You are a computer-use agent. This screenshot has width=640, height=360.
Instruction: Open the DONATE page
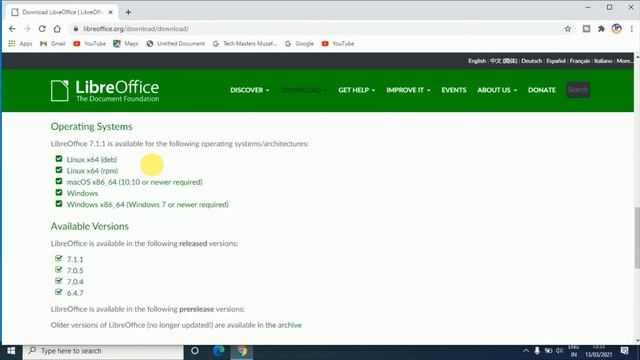(542, 90)
